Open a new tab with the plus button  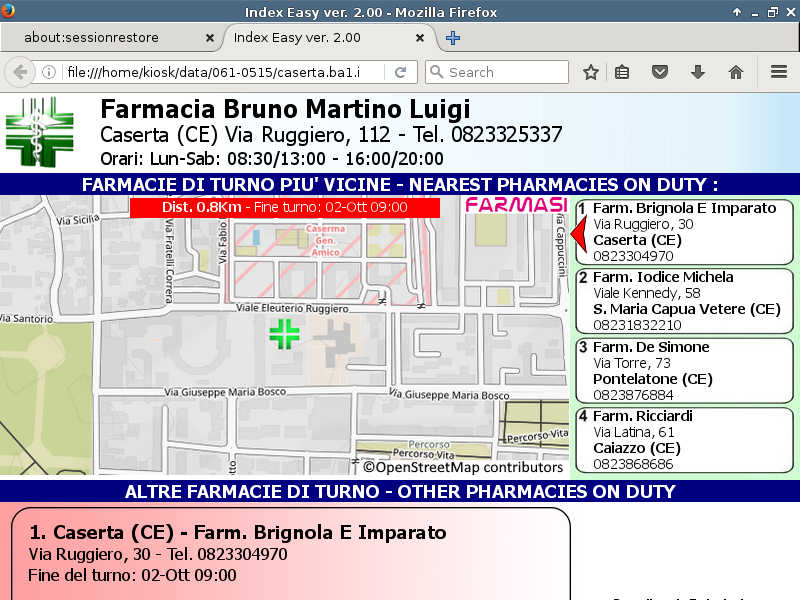coord(453,38)
